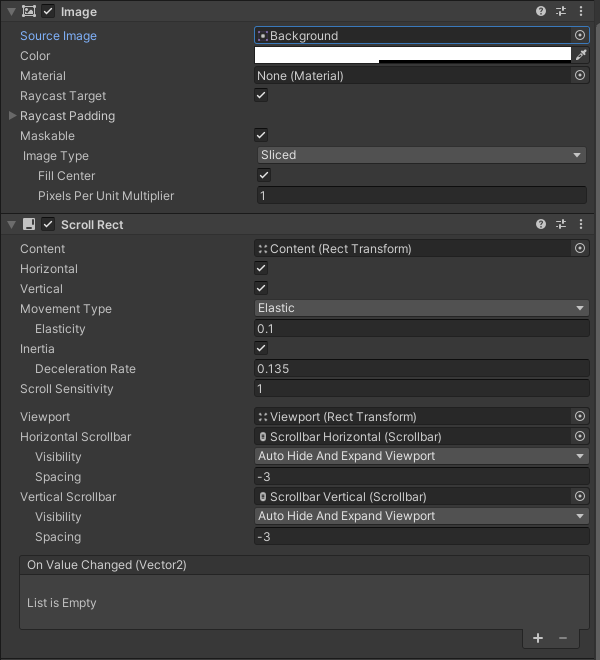Viewport: 600px width, 660px height.
Task: Open the Image Type dropdown
Action: coord(421,155)
